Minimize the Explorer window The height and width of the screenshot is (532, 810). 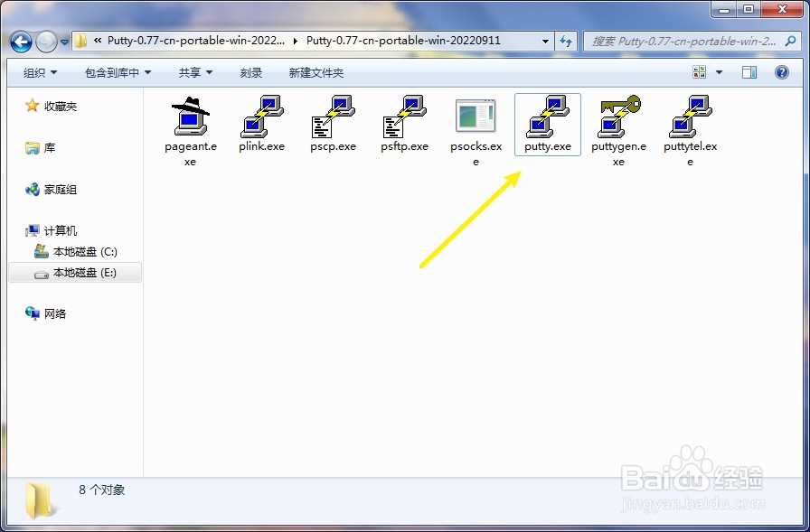pos(724,9)
